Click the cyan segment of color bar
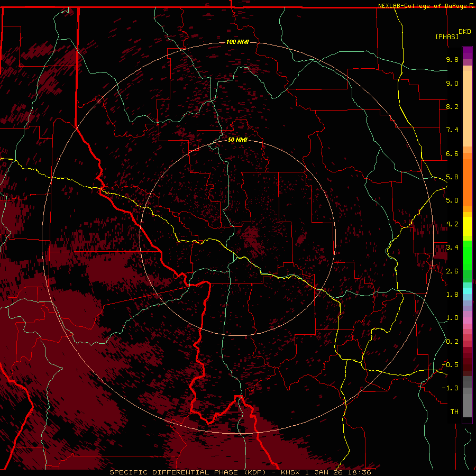 point(467,291)
